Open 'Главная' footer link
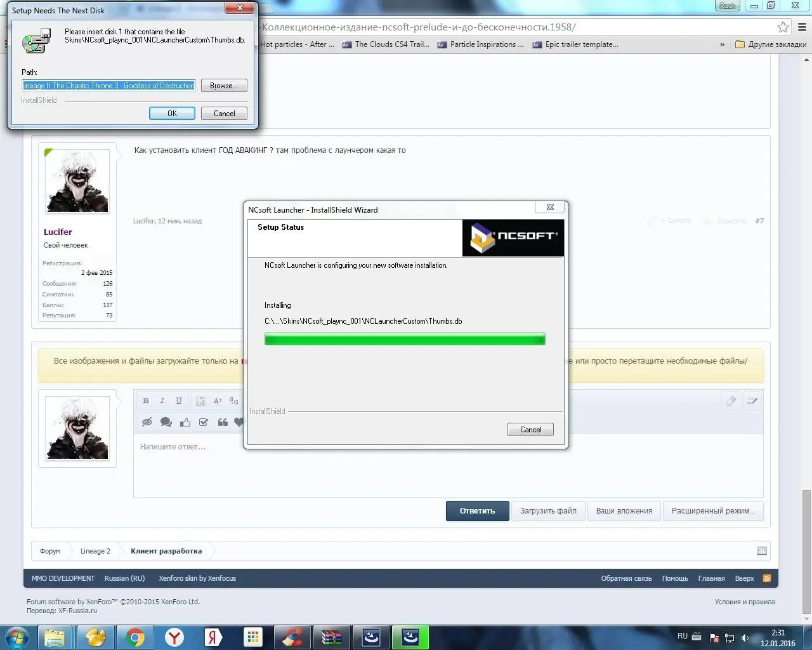The width and height of the screenshot is (812, 650). pyautogui.click(x=711, y=578)
